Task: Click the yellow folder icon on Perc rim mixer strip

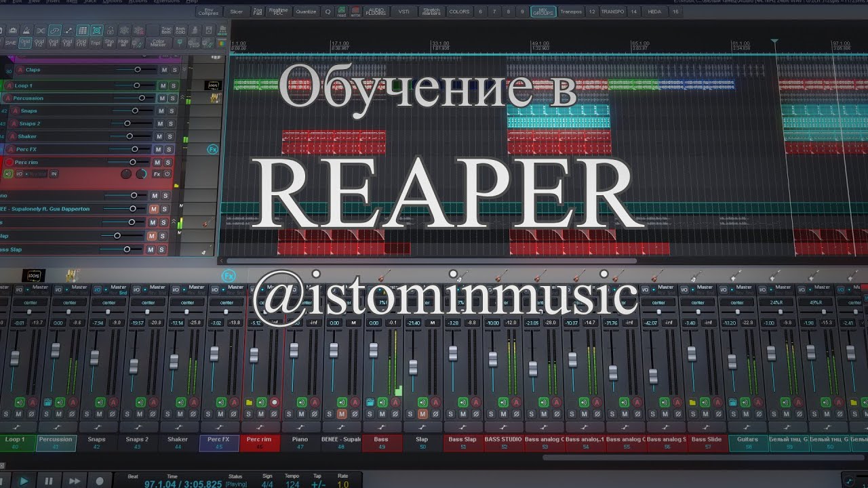Action: (x=249, y=402)
